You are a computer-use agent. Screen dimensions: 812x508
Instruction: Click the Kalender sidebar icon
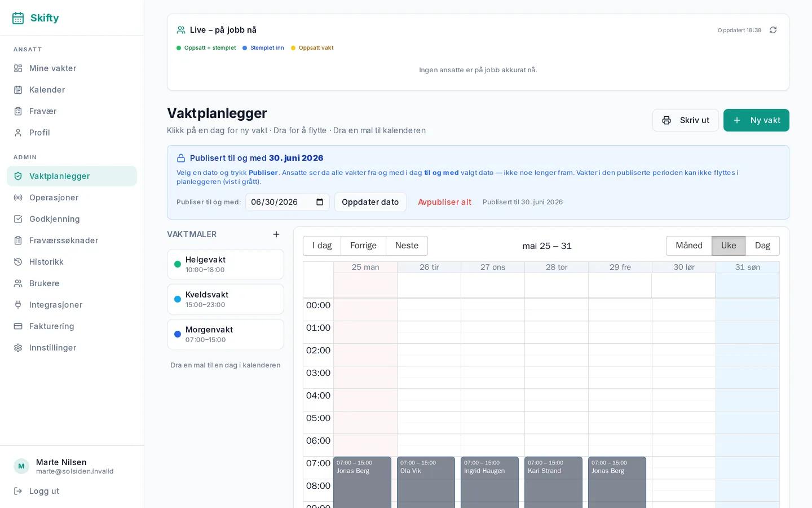(18, 90)
